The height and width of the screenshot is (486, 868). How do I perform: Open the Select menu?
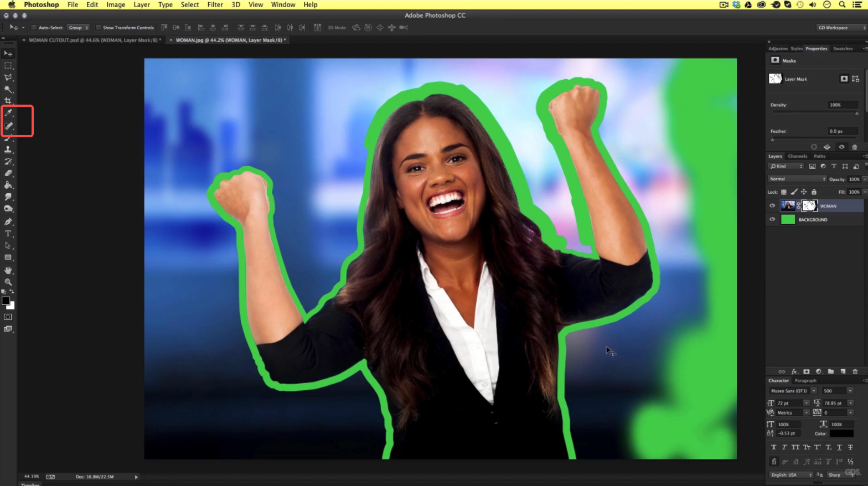(190, 4)
